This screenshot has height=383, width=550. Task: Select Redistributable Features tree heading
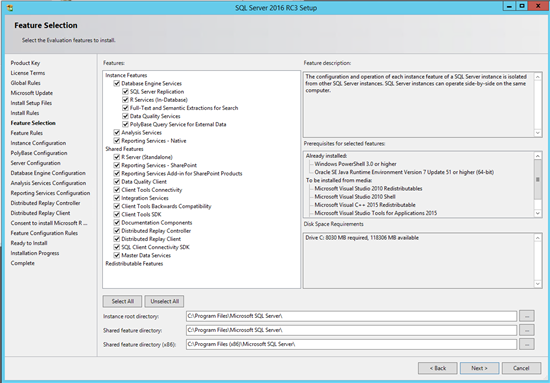(x=134, y=263)
